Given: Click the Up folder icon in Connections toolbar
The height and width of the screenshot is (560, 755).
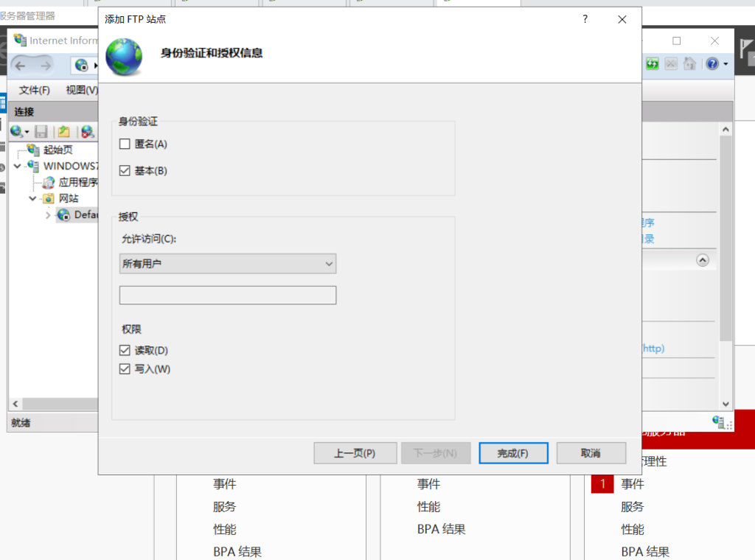Looking at the screenshot, I should pyautogui.click(x=64, y=132).
